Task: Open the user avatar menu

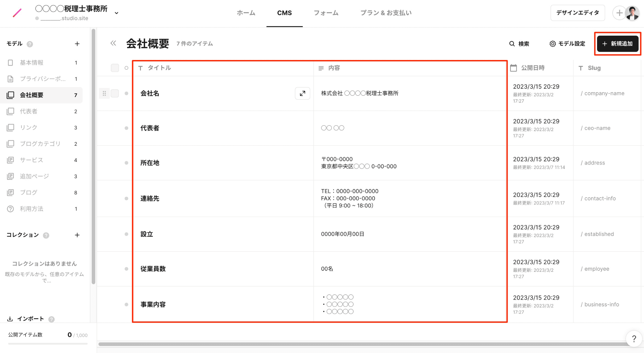Action: 632,13
